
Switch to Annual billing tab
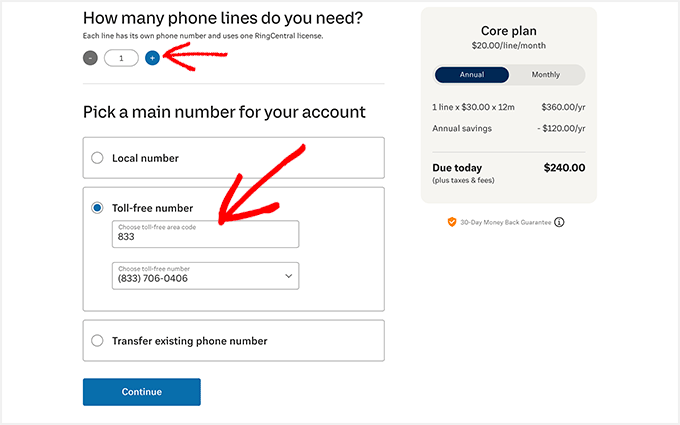pyautogui.click(x=472, y=75)
